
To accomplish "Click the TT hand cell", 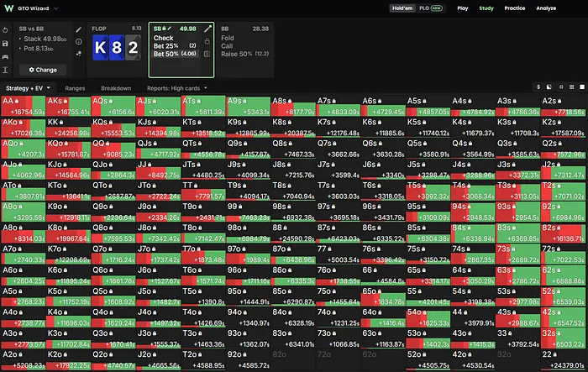I will 203,191.
